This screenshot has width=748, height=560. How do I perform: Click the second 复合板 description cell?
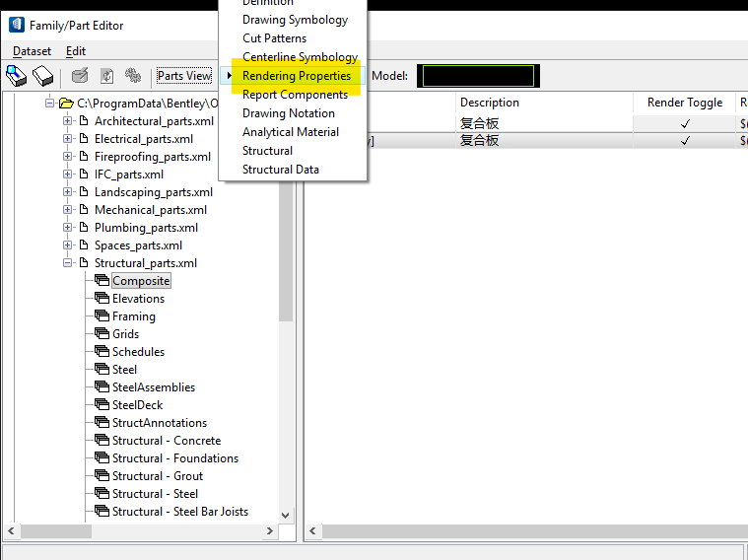click(544, 140)
